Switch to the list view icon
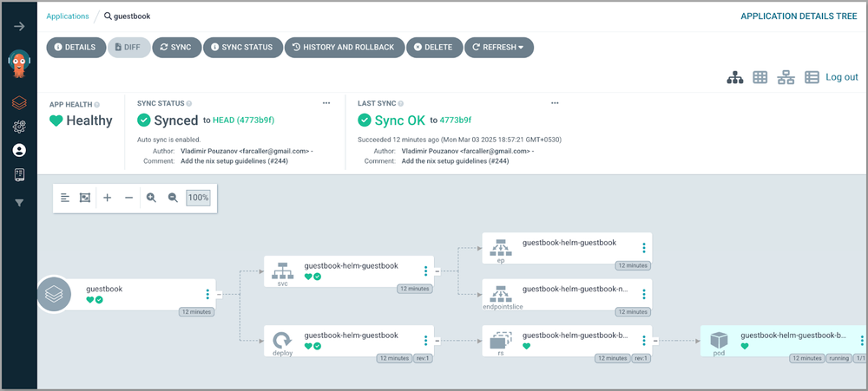This screenshot has height=391, width=868. tap(812, 77)
